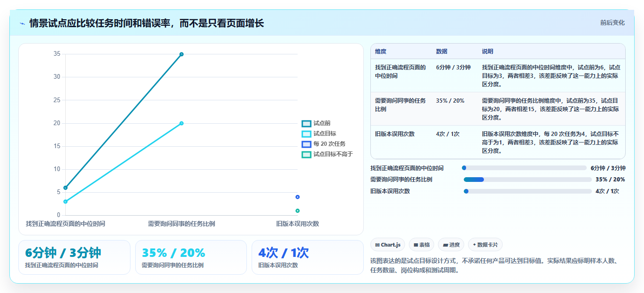
Task: Click the 找到正确流程页面的中位时间 table row label
Action: click(x=400, y=71)
